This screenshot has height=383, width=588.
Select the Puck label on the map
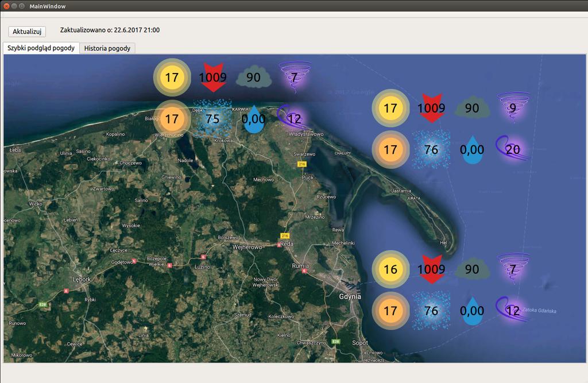pos(308,177)
